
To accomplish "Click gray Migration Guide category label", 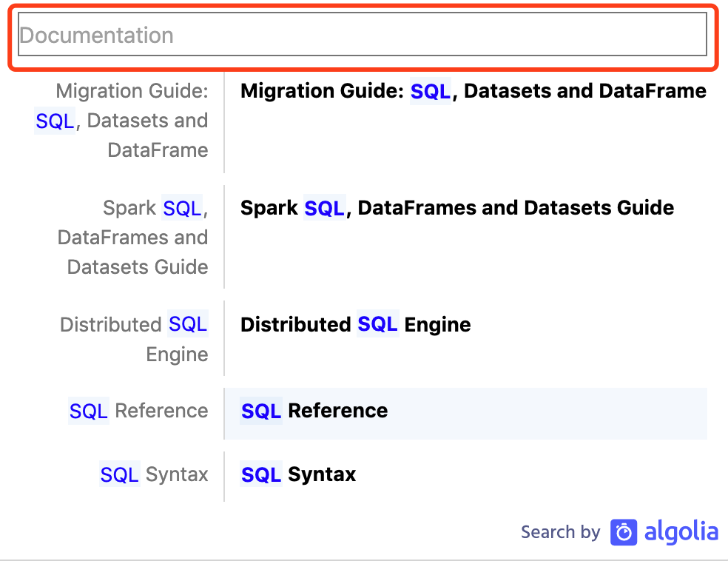I will point(132,92).
